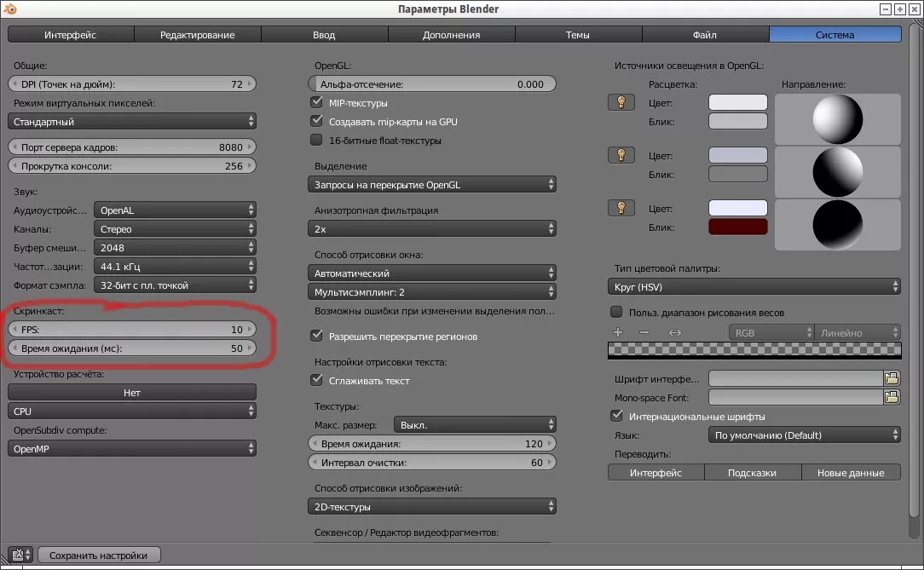Toggle Подсказки translation button
This screenshot has height=570, width=924.
point(753,473)
